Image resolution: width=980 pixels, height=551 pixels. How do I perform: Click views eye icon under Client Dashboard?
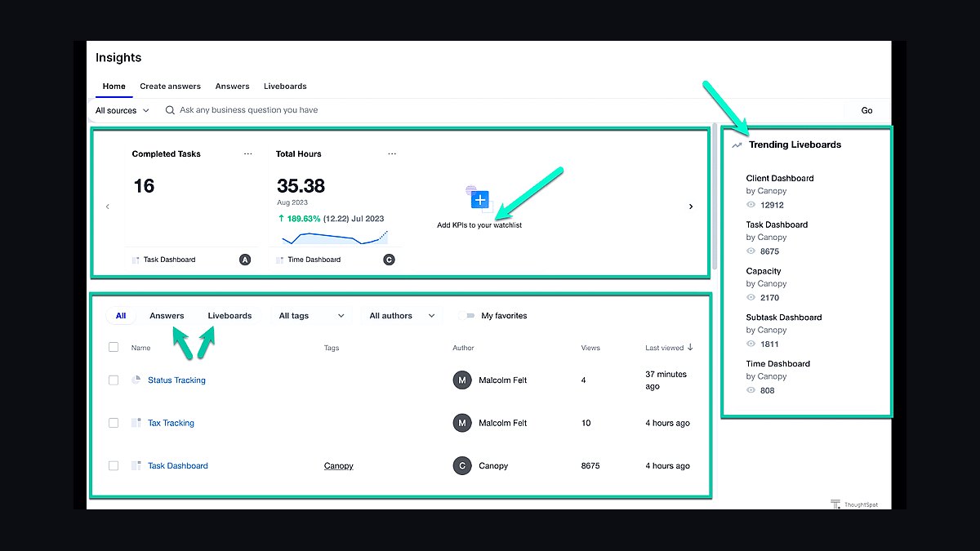pos(751,205)
